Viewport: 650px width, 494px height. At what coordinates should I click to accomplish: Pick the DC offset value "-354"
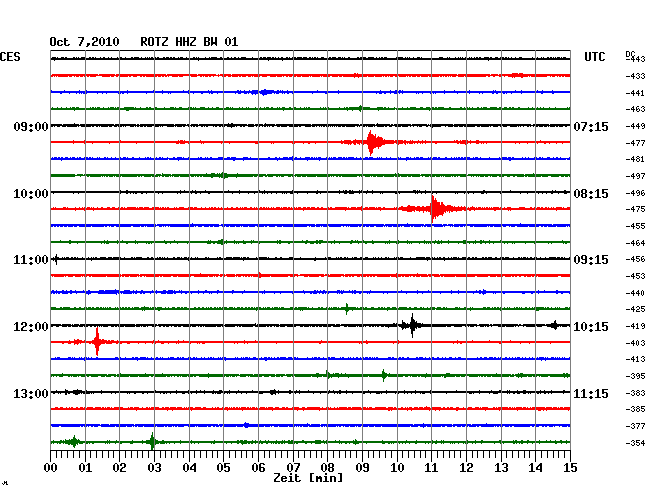pyautogui.click(x=635, y=443)
